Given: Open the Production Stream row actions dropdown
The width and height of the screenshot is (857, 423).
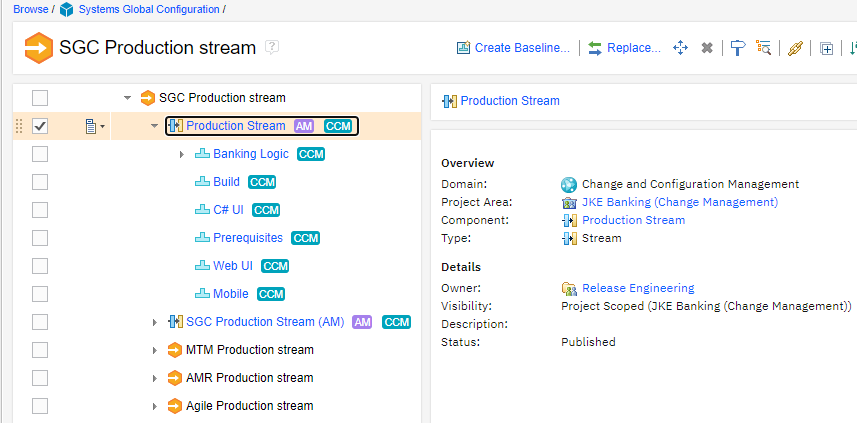Looking at the screenshot, I should click(x=94, y=126).
